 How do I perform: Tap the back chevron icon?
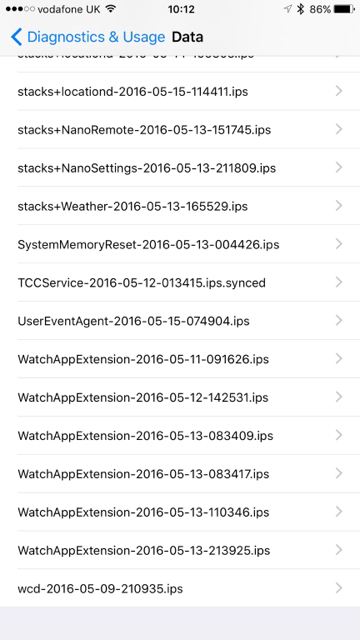pos(16,37)
